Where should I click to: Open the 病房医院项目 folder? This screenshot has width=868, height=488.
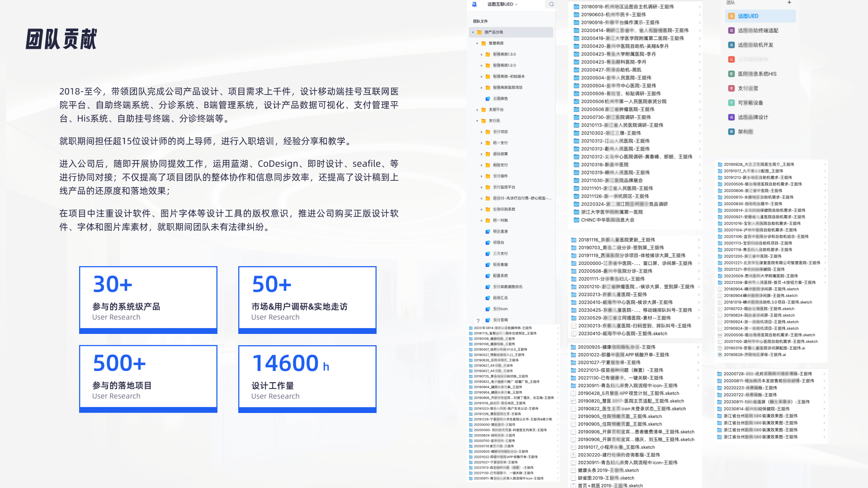click(x=507, y=88)
